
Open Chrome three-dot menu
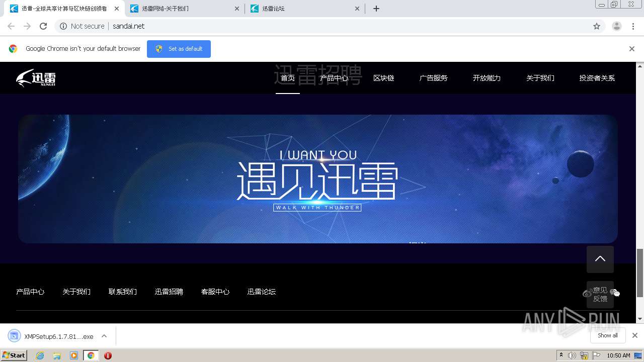[633, 26]
